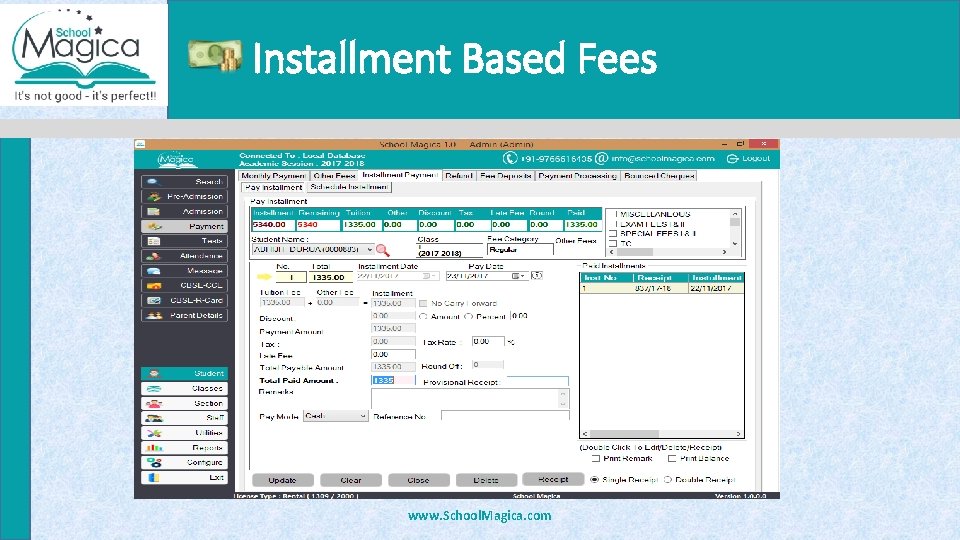Select the Percent discount radio button
This screenshot has width=960, height=540.
tap(468, 317)
